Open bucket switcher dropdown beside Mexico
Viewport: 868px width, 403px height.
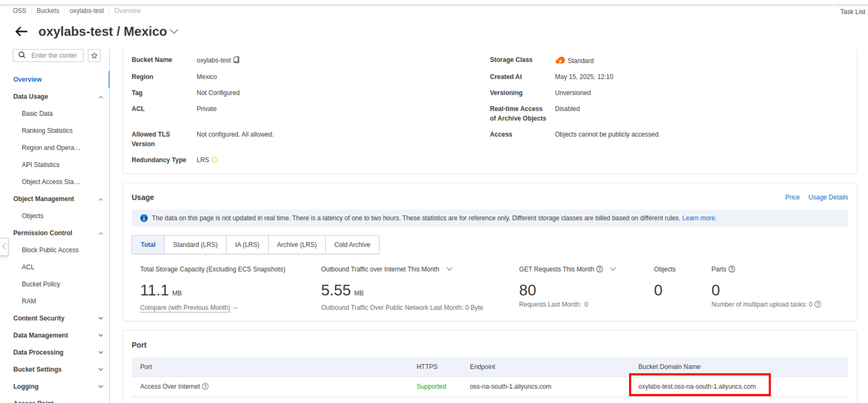coord(174,32)
